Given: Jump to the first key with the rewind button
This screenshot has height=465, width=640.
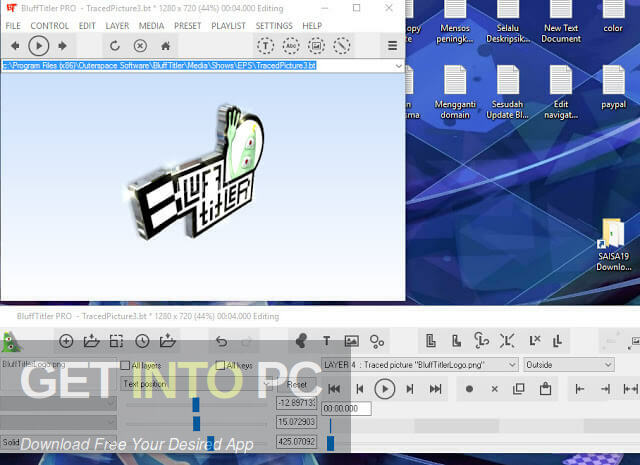Looking at the screenshot, I should click(334, 389).
